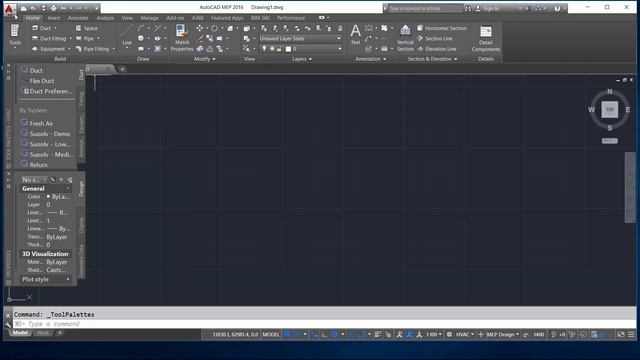Switch to the Manage ribbon tab
The image size is (640, 360).
pos(149,18)
